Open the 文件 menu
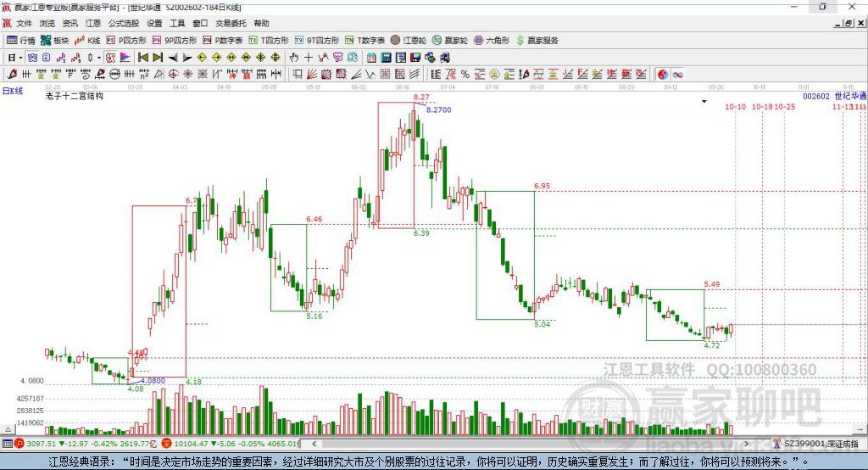 pyautogui.click(x=25, y=23)
